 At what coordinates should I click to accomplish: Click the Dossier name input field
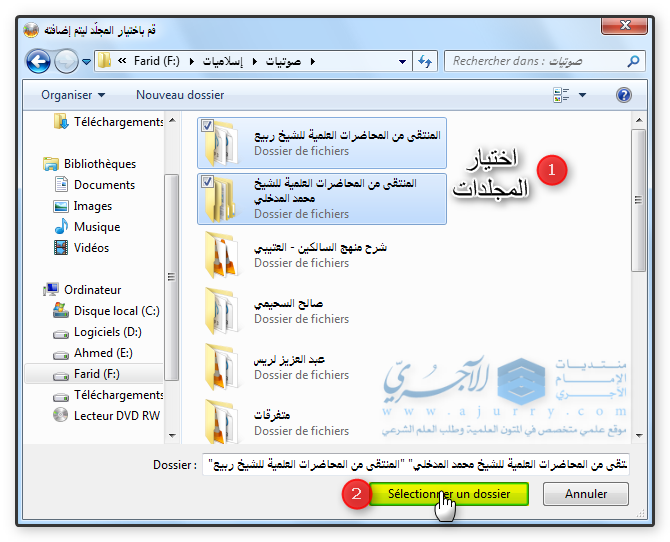[415, 464]
